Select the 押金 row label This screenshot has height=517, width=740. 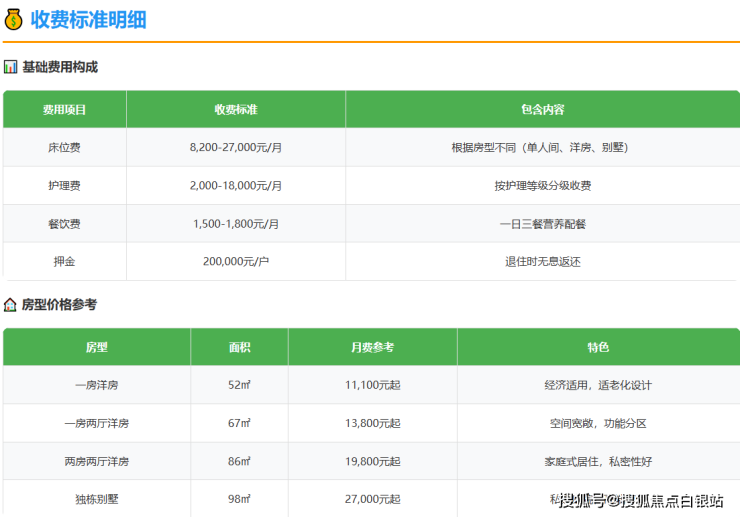[64, 262]
